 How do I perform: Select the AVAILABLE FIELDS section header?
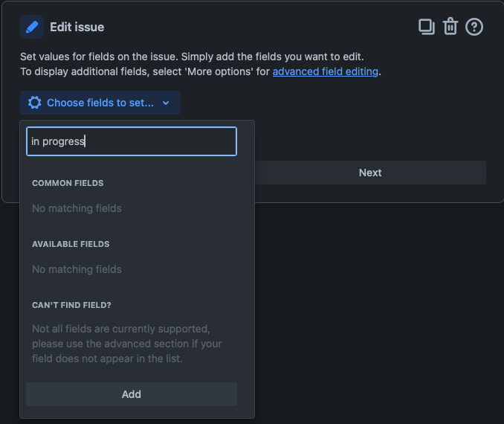click(71, 244)
